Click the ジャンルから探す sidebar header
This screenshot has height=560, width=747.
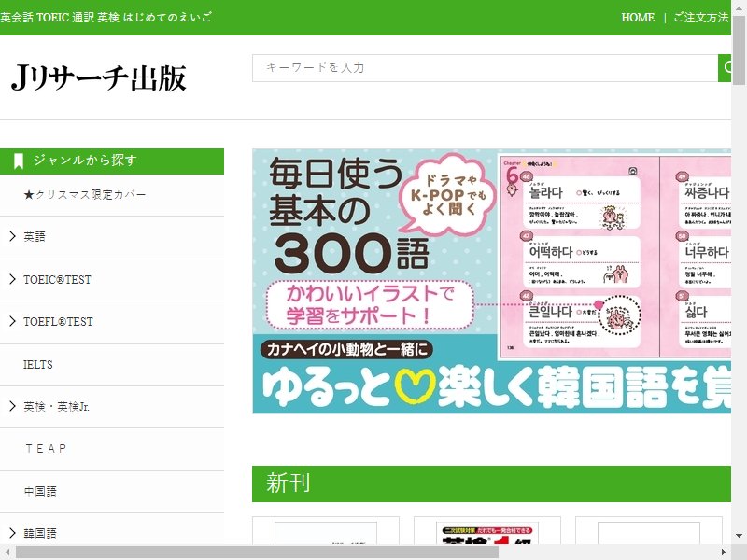(112, 161)
